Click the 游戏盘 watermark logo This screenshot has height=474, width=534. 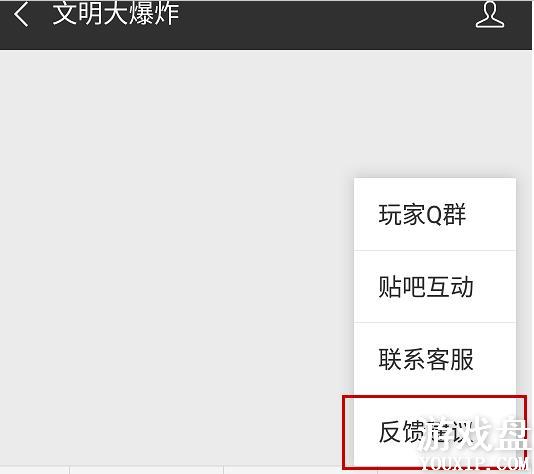point(475,433)
